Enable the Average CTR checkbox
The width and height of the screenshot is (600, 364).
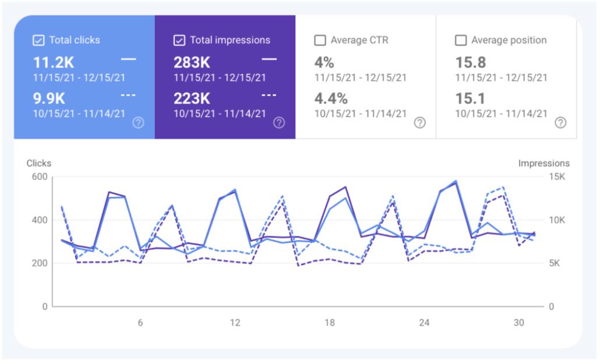click(320, 40)
